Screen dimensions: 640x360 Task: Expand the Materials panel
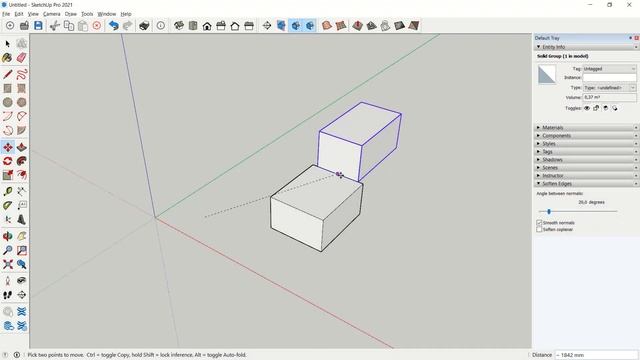click(587, 128)
